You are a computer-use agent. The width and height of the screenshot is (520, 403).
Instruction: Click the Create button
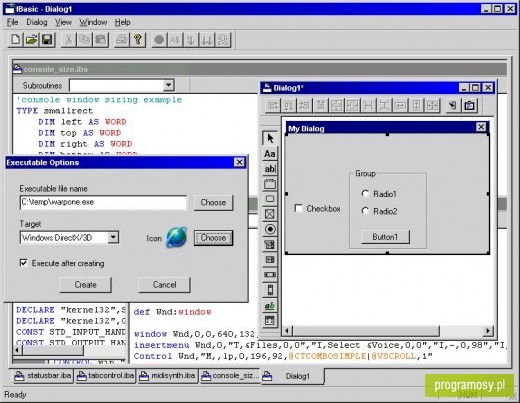(x=85, y=285)
